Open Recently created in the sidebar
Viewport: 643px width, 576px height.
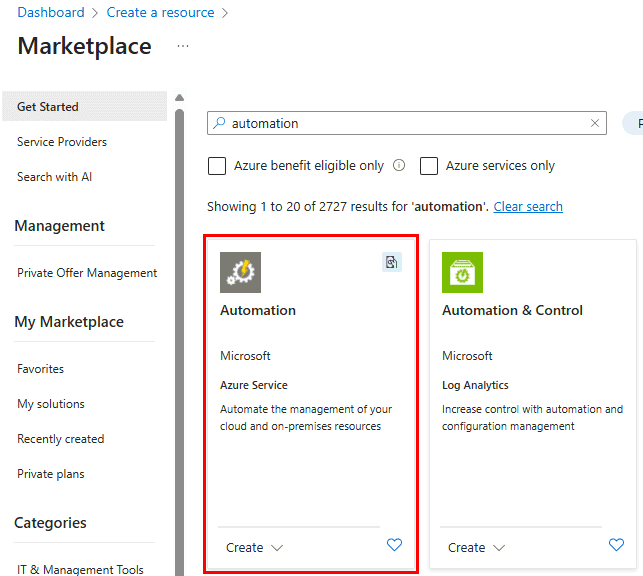tap(61, 439)
